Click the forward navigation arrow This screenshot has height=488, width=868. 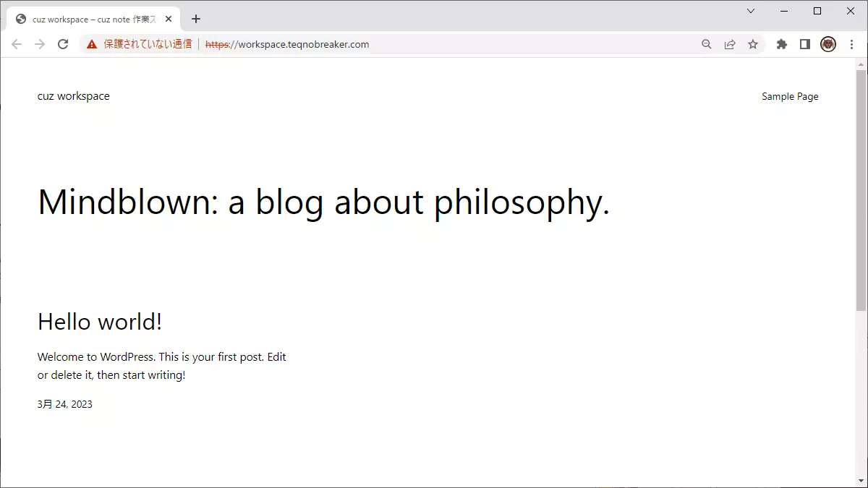pyautogui.click(x=40, y=44)
